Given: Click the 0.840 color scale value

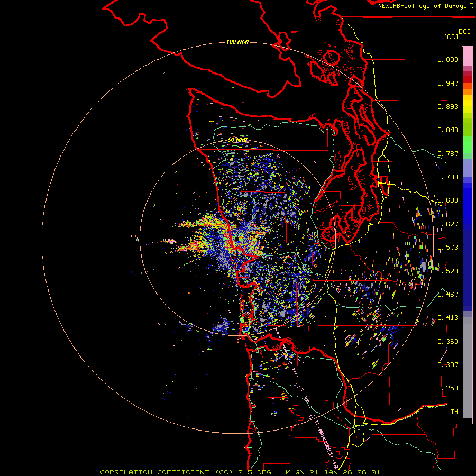Looking at the screenshot, I should pyautogui.click(x=448, y=130).
